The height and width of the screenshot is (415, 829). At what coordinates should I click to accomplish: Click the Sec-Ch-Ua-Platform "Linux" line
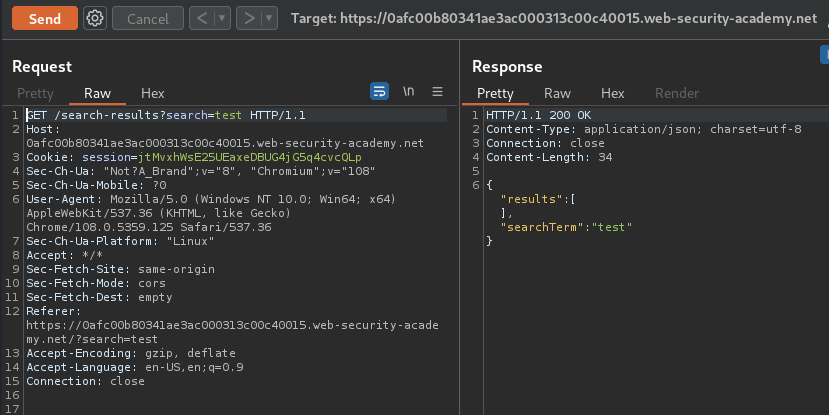pyautogui.click(x=121, y=241)
